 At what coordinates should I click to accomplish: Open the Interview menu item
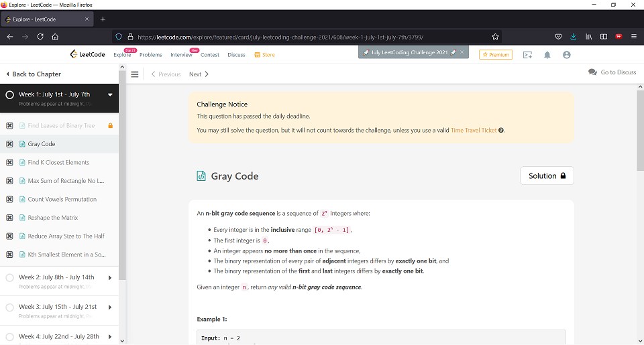point(181,55)
